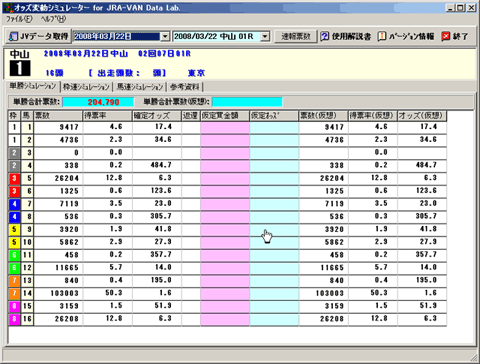This screenshot has height=364, width=480.
Task: Click the 速報票数 button
Action: click(295, 36)
